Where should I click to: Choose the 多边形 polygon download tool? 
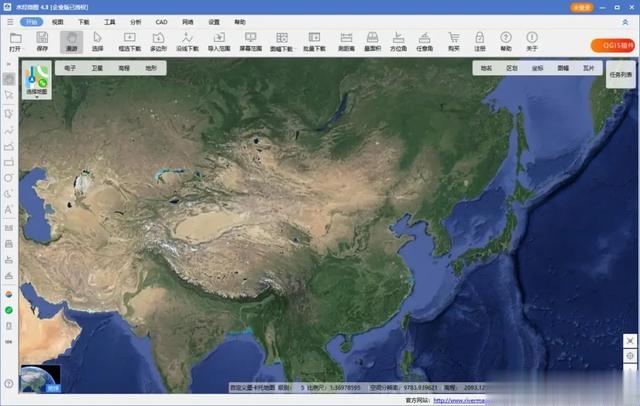(x=158, y=42)
